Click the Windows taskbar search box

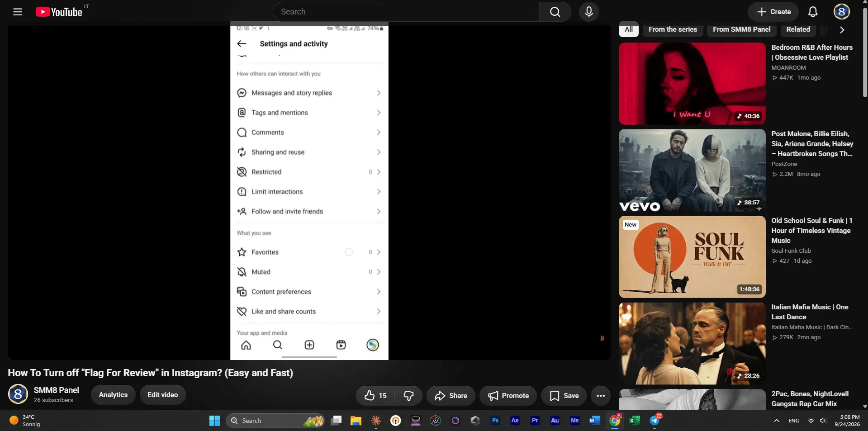point(275,421)
